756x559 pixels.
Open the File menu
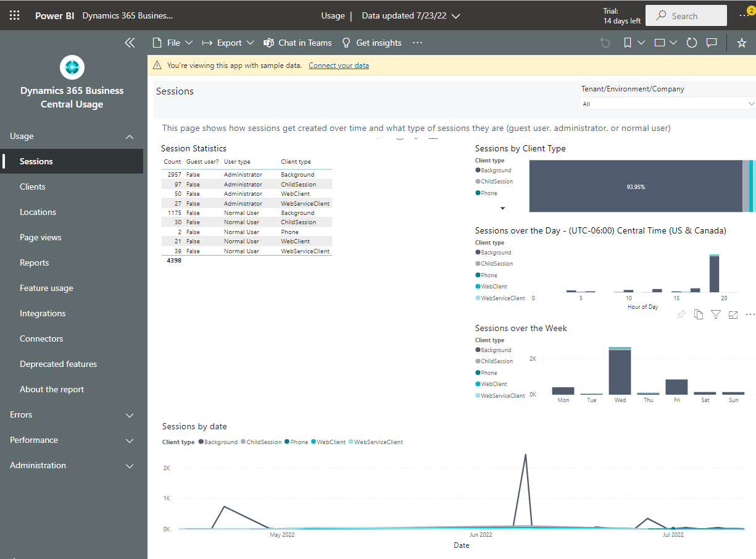tap(173, 43)
